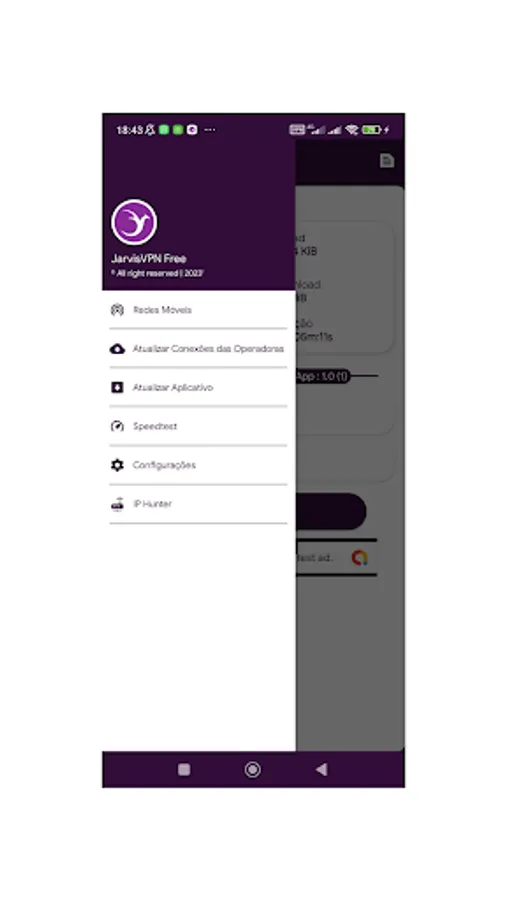Tap the cloud download icon
The image size is (506, 900).
[117, 349]
